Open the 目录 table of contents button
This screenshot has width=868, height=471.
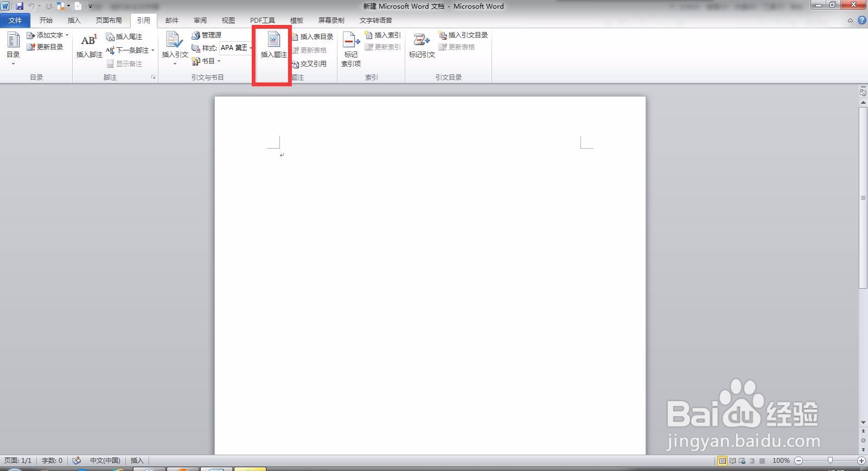pos(13,49)
